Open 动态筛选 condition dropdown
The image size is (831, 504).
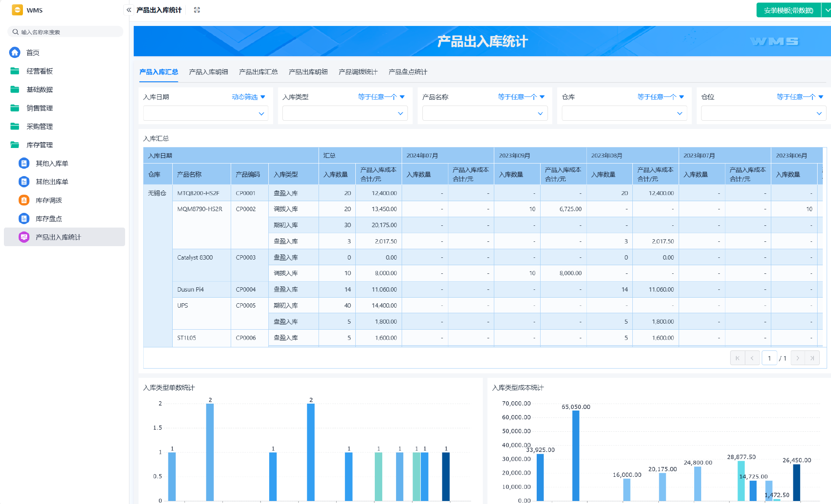248,97
